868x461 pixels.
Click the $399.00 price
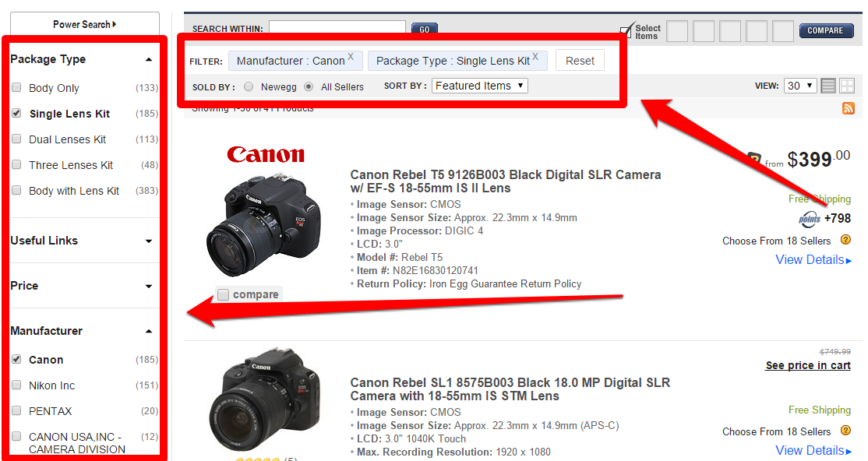[818, 159]
